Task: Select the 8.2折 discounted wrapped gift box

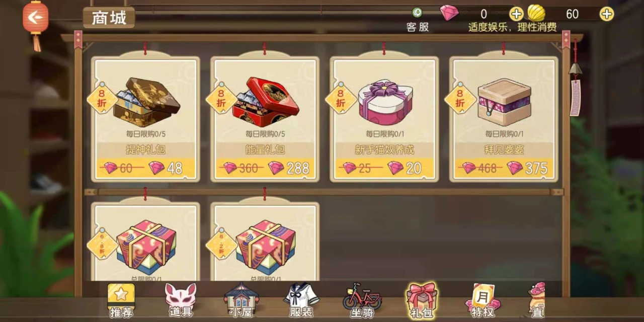Action: coord(265,243)
